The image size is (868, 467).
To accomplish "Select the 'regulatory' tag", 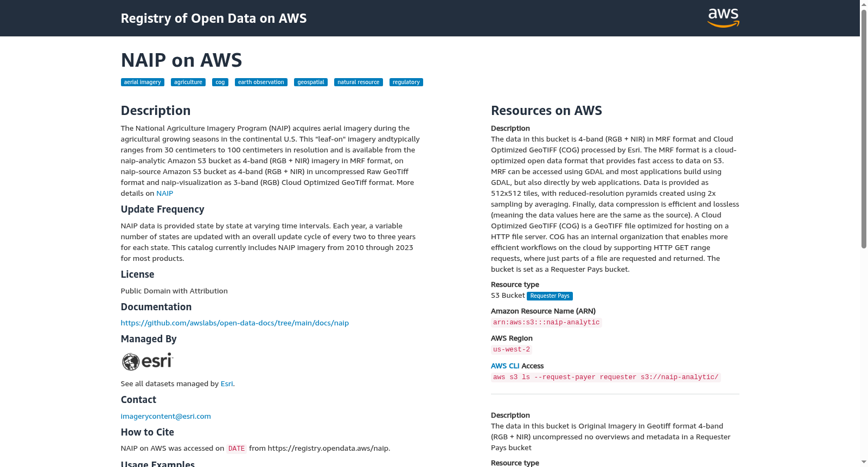I will click(x=406, y=82).
